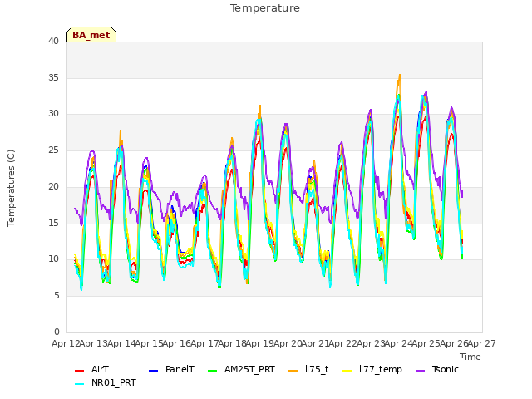
Task: Click the cyan NR01_PRT legend color marker
Action: click(79, 384)
